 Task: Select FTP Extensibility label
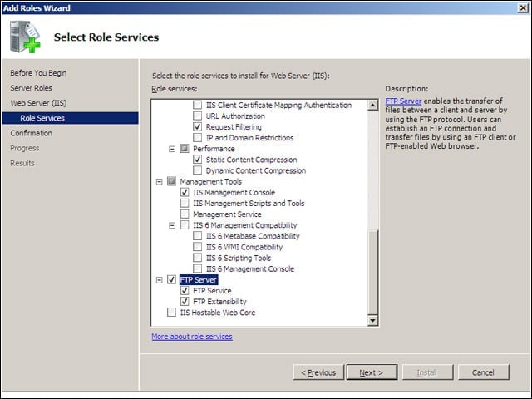tap(219, 301)
